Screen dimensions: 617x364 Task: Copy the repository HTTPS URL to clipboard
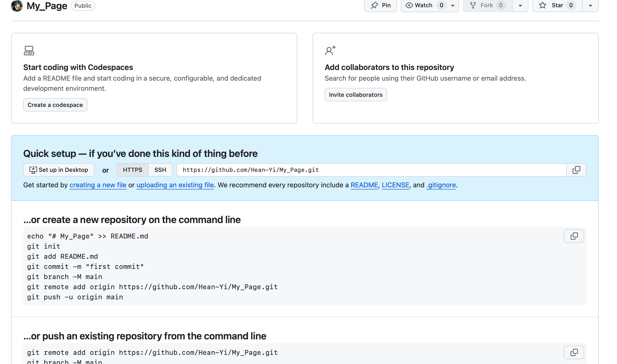pyautogui.click(x=576, y=170)
